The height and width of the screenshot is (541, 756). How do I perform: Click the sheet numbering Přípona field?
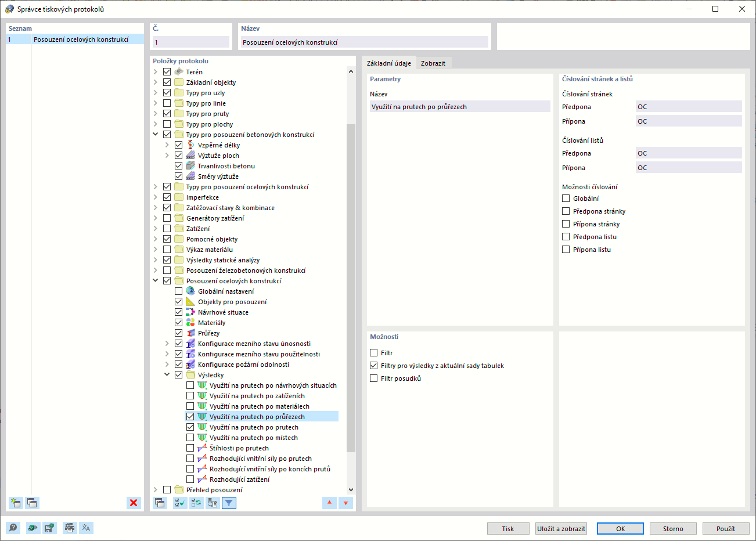point(689,168)
